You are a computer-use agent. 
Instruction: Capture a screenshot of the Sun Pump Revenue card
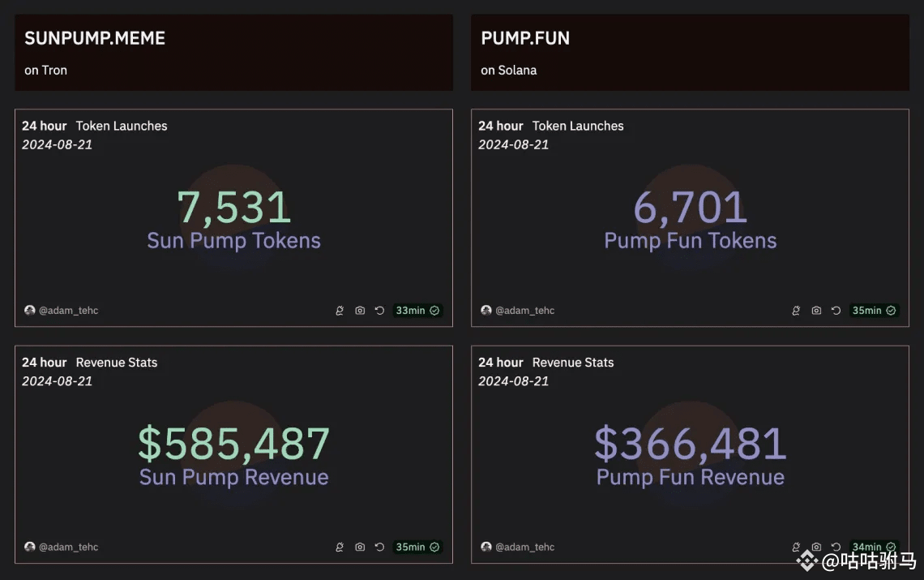[360, 548]
